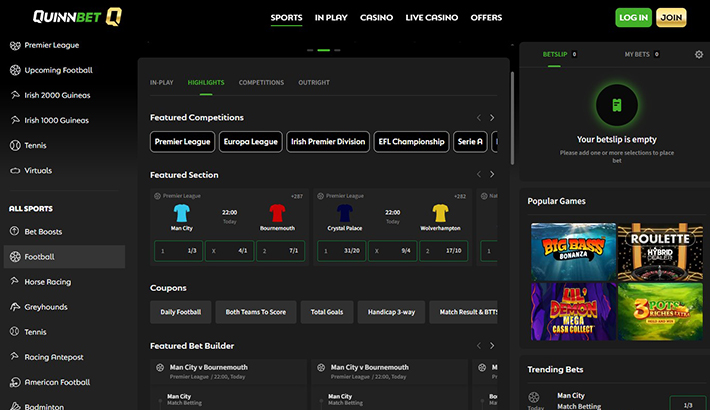This screenshot has width=710, height=410.
Task: Click the Football icon under All Sports
Action: pyautogui.click(x=15, y=256)
